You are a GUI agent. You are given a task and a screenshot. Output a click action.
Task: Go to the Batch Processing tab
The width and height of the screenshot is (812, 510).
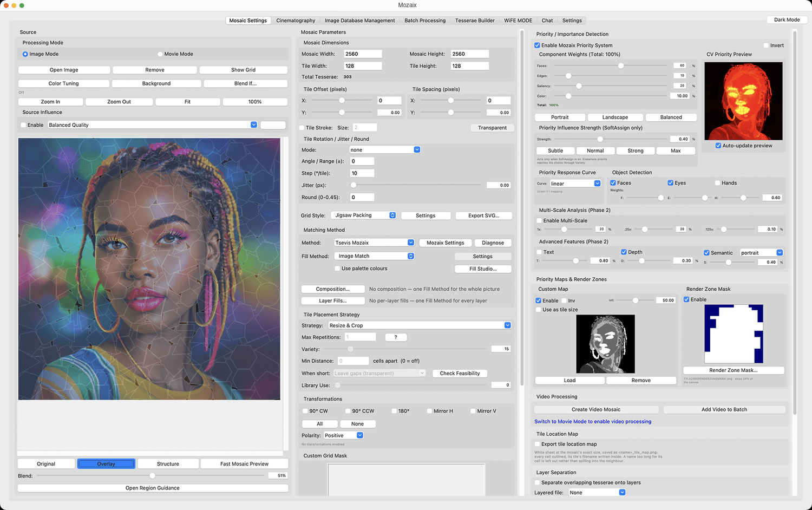[425, 21]
